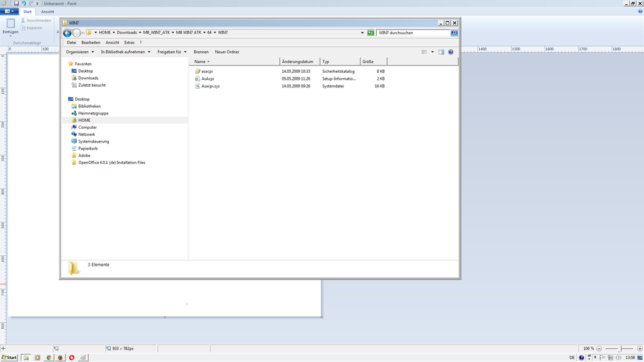The height and width of the screenshot is (362, 644).
Task: Sort by the Änderungsdatum column header
Action: [x=300, y=62]
